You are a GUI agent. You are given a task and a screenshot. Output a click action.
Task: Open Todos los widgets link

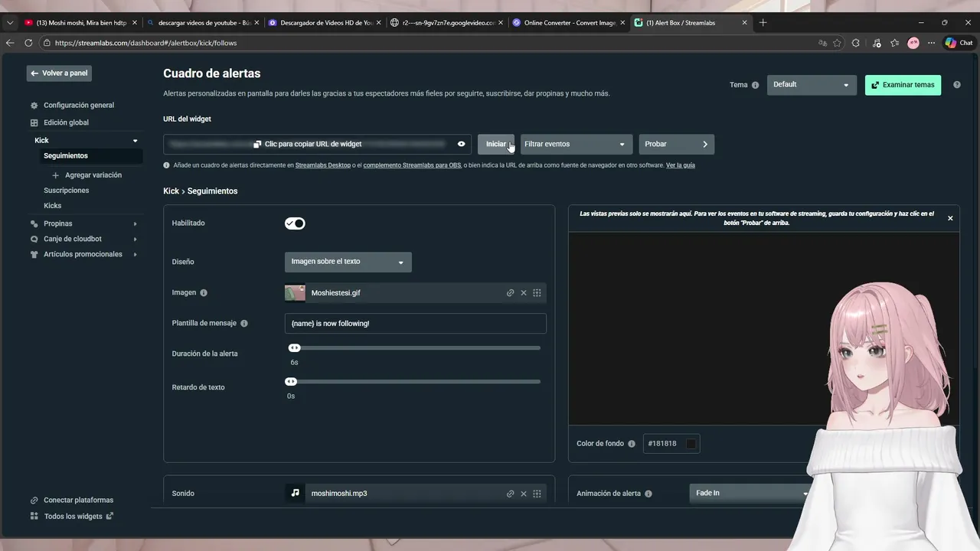(x=73, y=517)
